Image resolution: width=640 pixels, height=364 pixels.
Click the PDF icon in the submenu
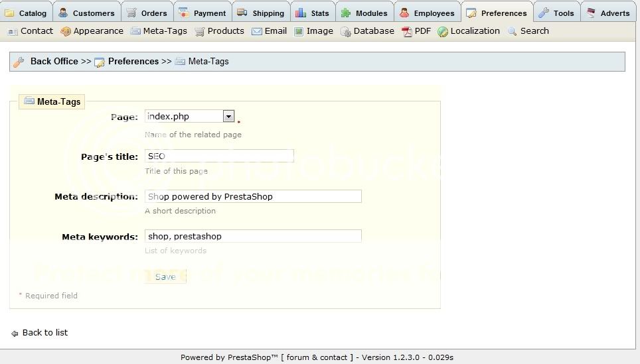click(407, 31)
